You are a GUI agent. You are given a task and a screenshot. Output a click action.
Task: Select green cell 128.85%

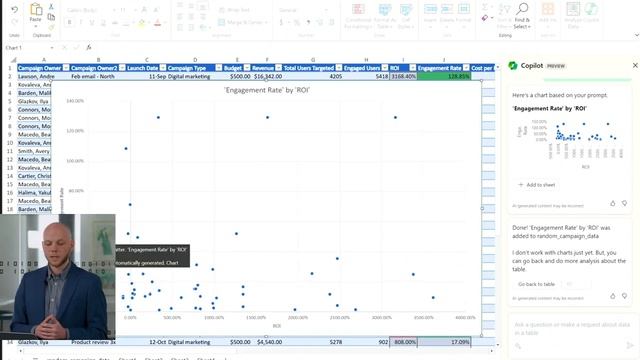point(444,76)
